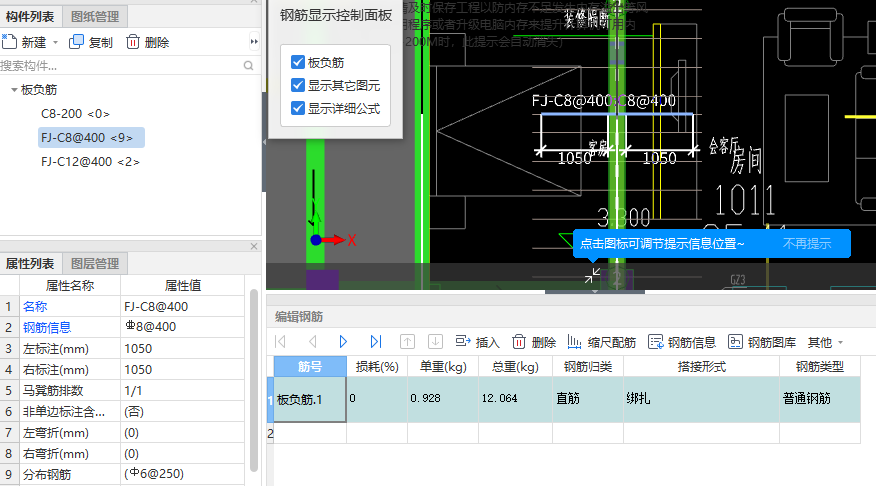Click the property list vertical scrollbar
Screen dimensions: 876x486
click(254, 380)
